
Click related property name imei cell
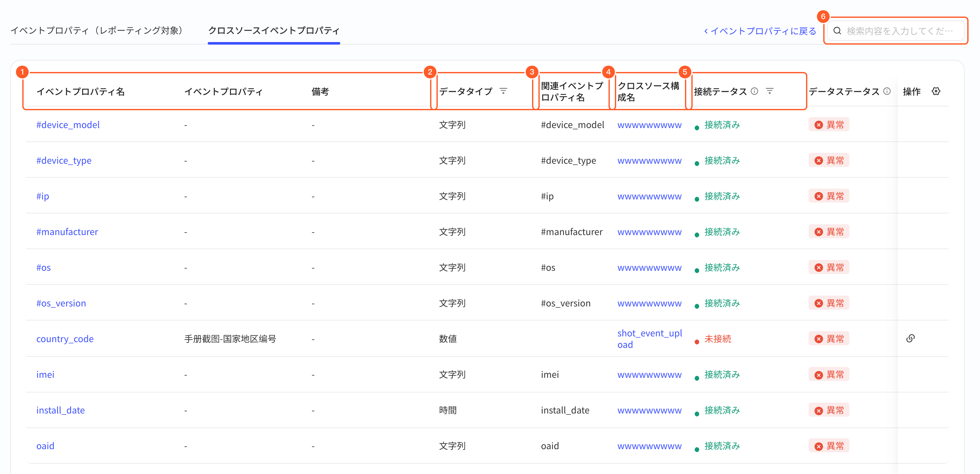click(x=550, y=375)
